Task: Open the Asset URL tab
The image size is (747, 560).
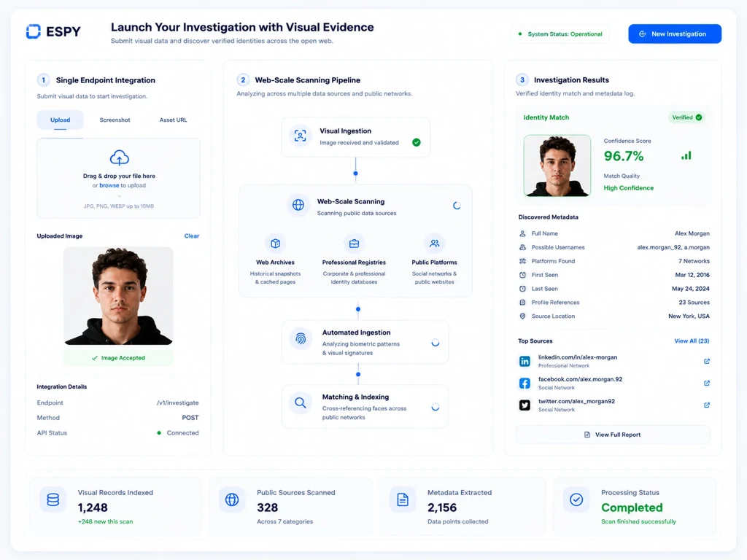Action: [x=174, y=120]
